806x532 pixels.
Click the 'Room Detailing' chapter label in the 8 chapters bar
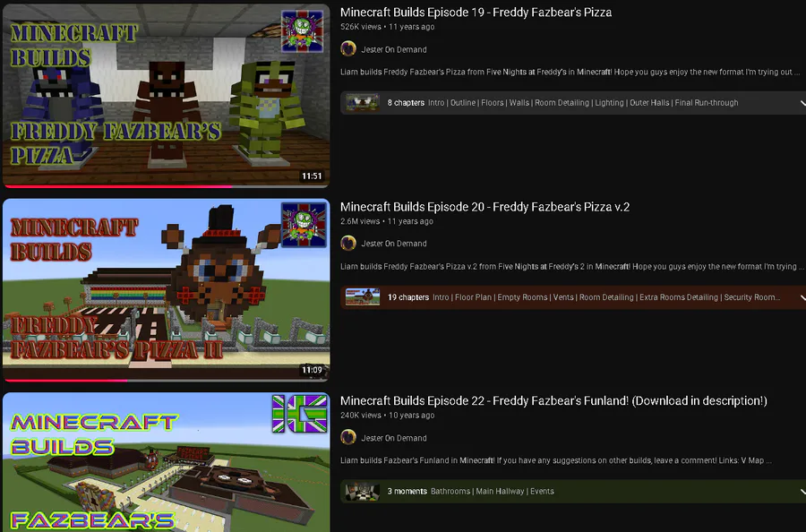pos(562,103)
